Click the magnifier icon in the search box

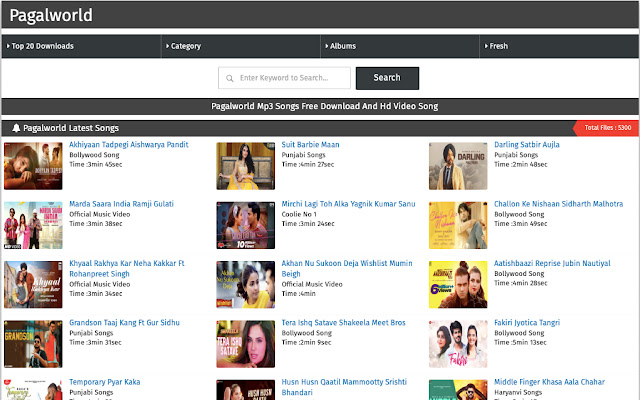[x=230, y=78]
